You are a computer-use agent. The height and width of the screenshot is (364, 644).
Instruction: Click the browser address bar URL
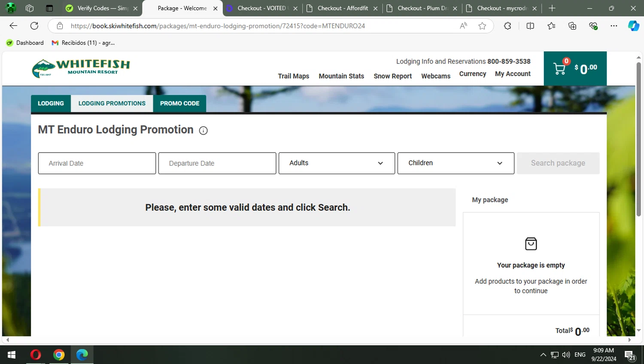click(218, 26)
